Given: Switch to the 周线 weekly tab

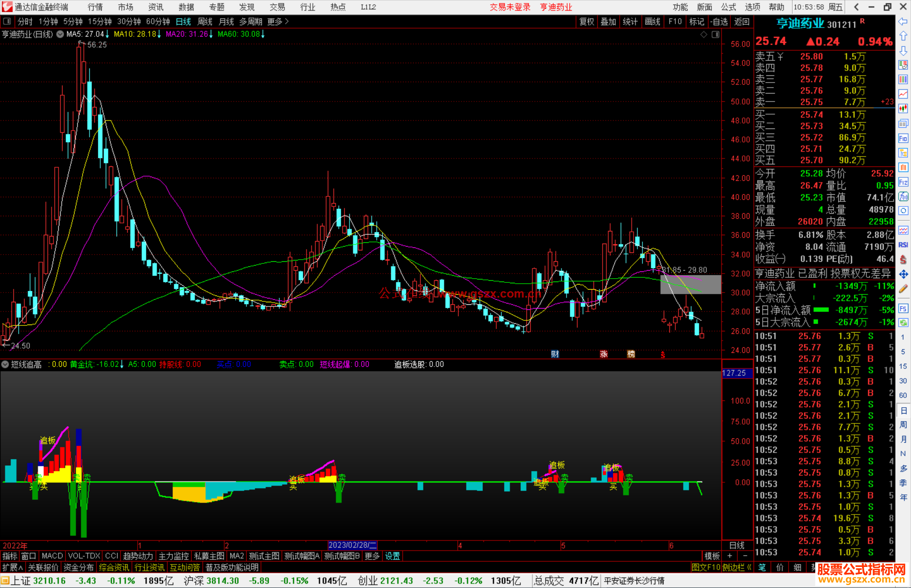Looking at the screenshot, I should pyautogui.click(x=205, y=21).
